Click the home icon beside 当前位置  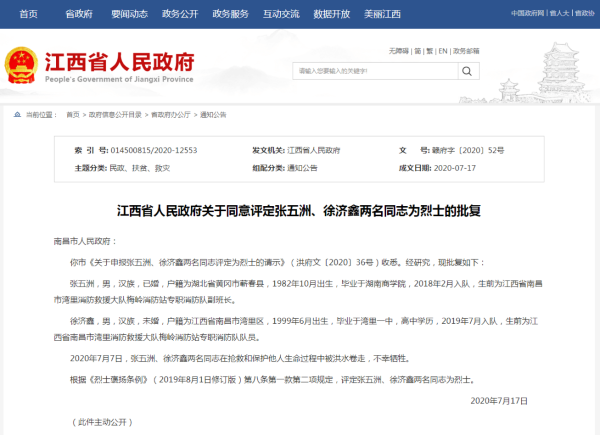[x=16, y=115]
